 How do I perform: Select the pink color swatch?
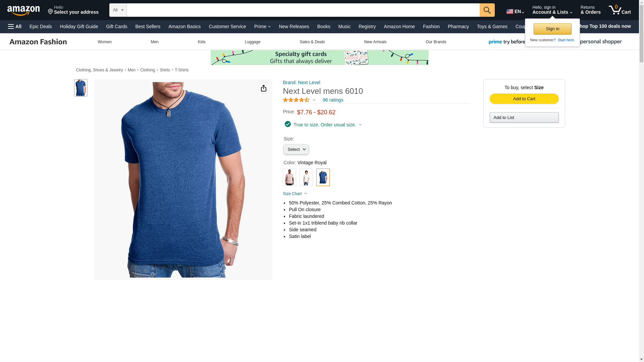(x=289, y=177)
